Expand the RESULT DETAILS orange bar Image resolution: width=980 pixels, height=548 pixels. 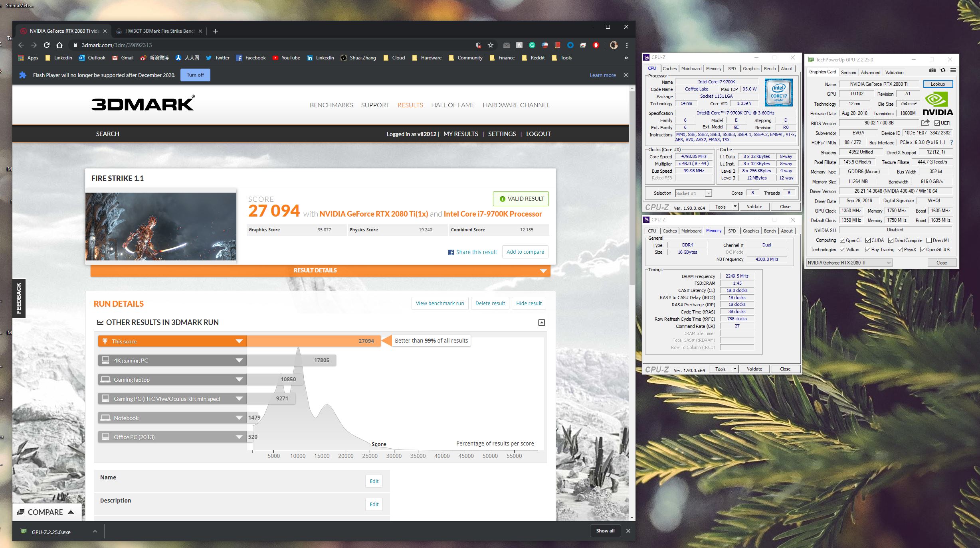(321, 270)
